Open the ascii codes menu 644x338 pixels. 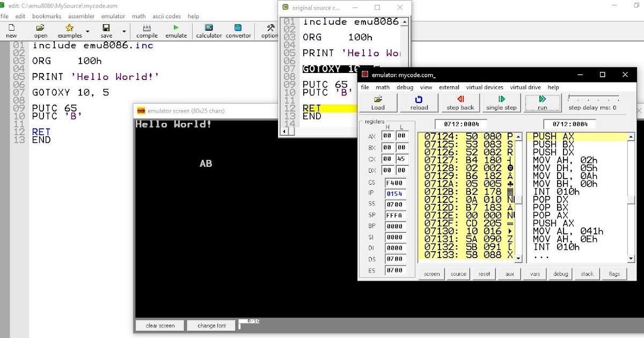[166, 16]
